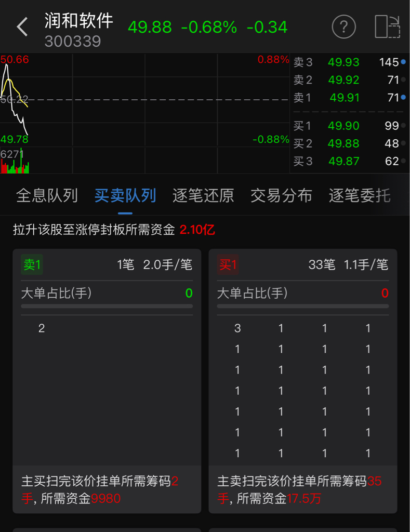Select the 买卖队列 tab

coord(125,196)
